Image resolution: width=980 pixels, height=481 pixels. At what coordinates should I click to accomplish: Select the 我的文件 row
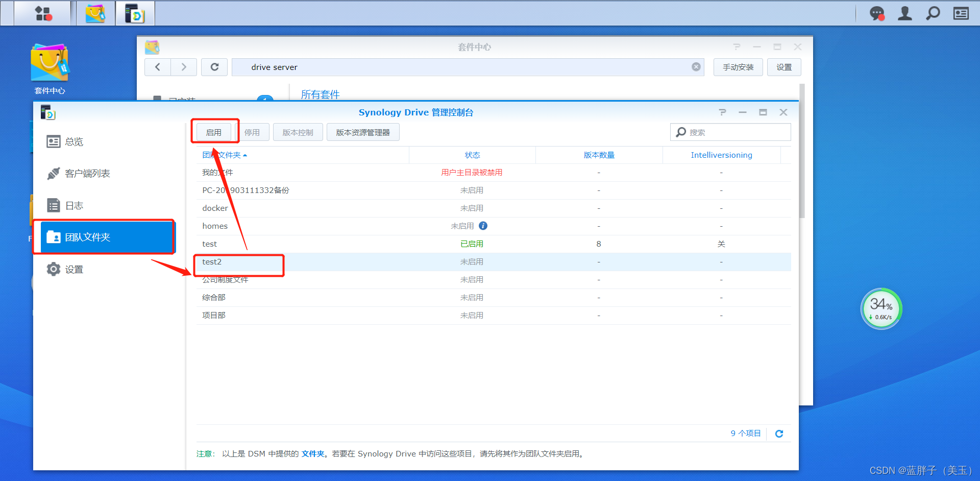[x=494, y=173]
